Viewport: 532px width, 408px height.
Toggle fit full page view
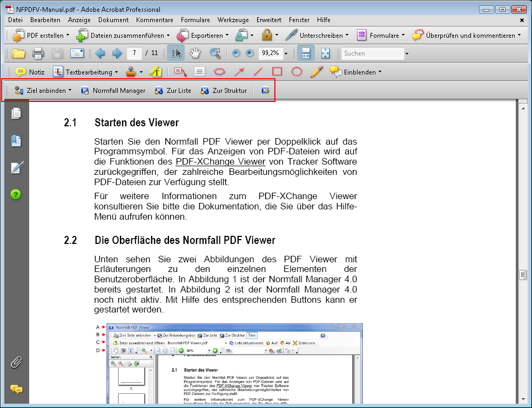[x=325, y=53]
